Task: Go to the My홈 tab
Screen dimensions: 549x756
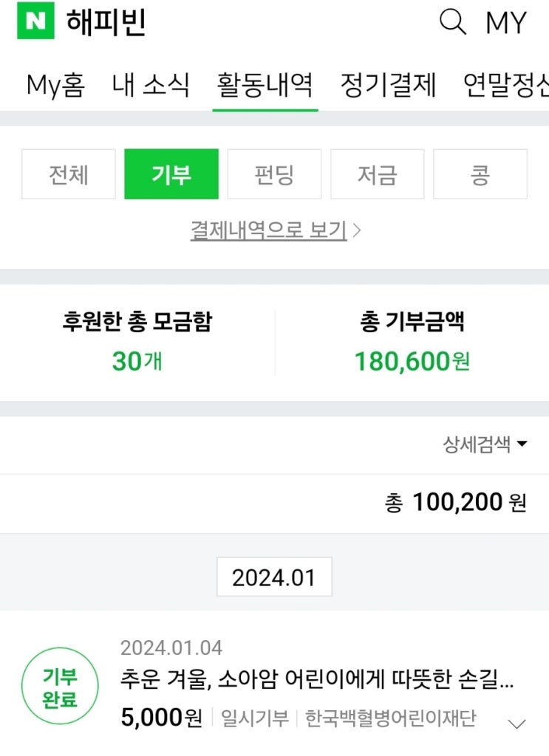Action: (x=55, y=86)
